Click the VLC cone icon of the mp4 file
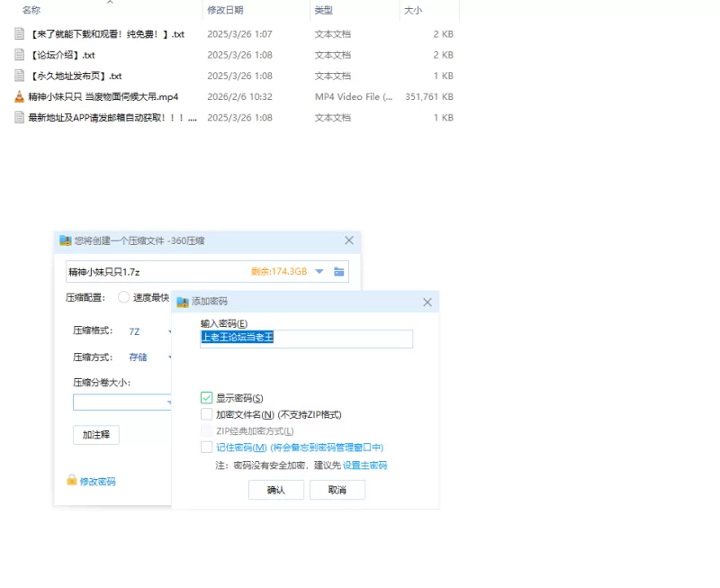 point(19,96)
